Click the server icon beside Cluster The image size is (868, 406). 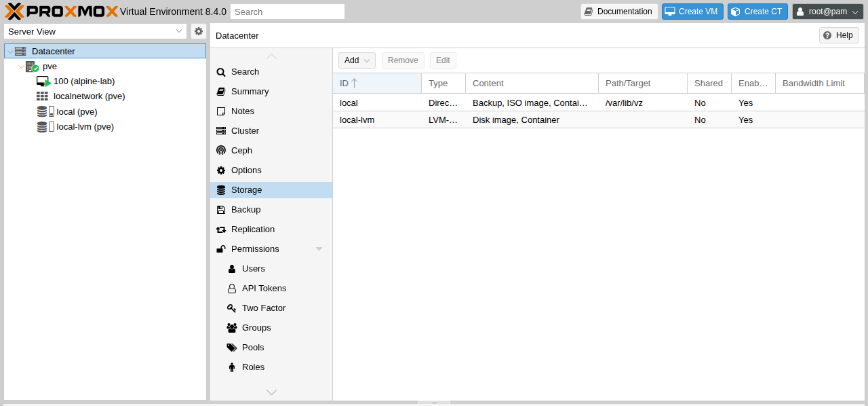click(220, 131)
